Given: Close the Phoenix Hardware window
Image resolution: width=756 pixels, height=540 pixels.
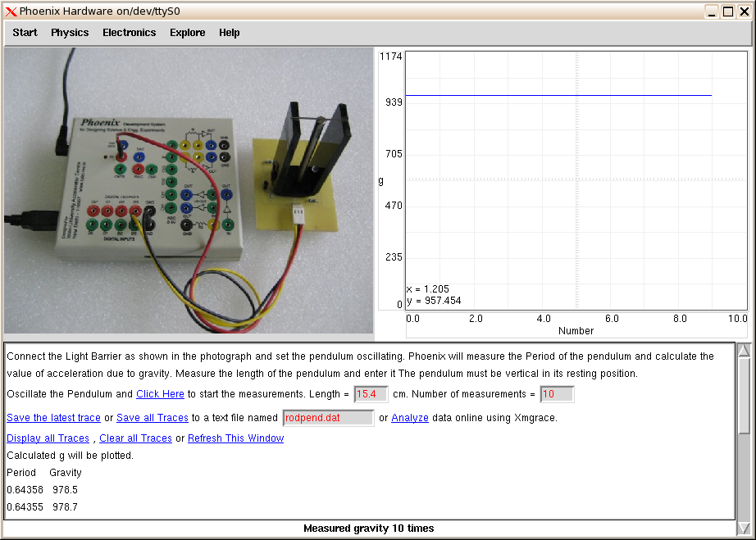Looking at the screenshot, I should (745, 11).
